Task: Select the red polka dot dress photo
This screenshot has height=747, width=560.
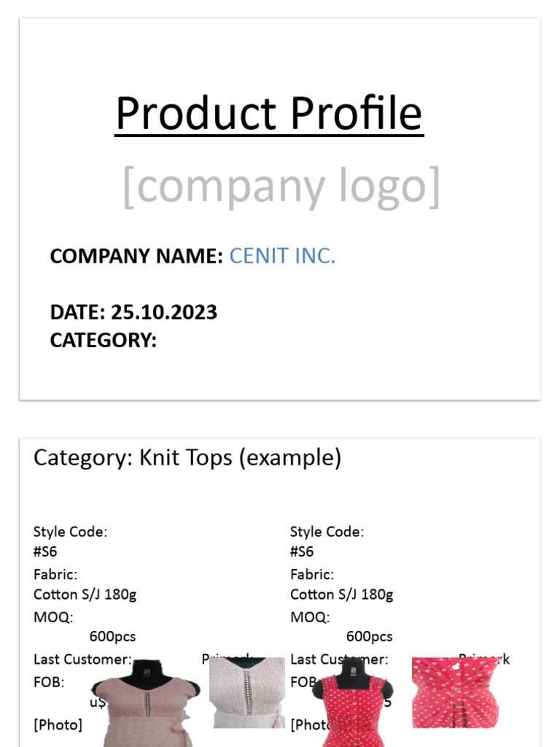Action: (354, 703)
